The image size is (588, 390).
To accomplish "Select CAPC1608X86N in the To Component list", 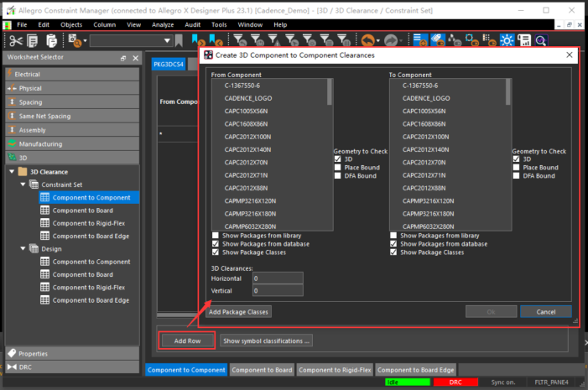I will (x=424, y=124).
